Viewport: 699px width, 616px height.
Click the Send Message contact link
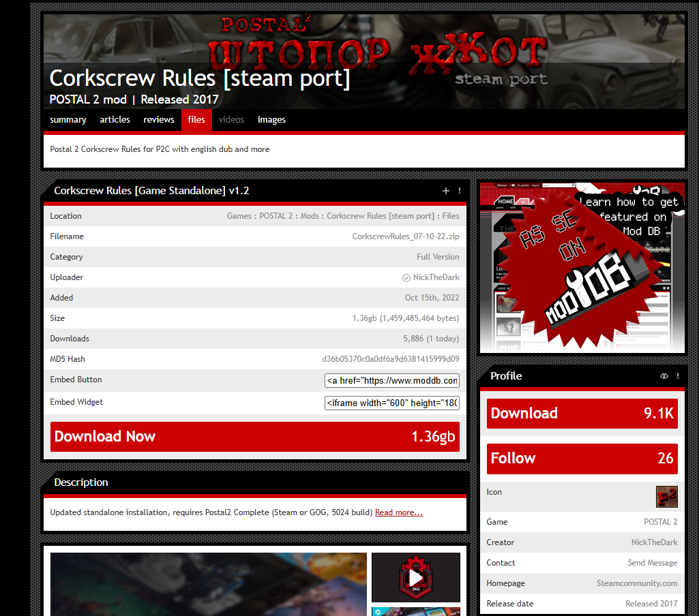(652, 563)
